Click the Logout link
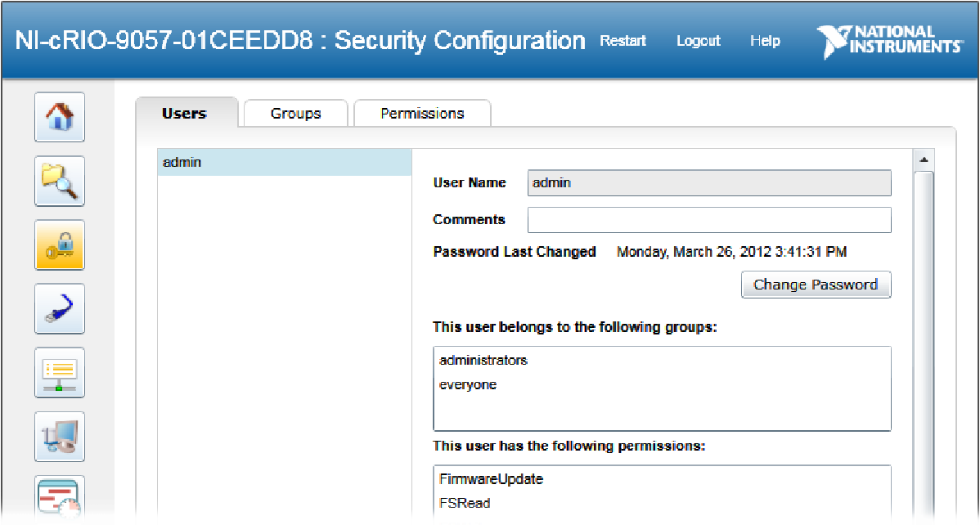Image resolution: width=980 pixels, height=525 pixels. click(x=698, y=41)
